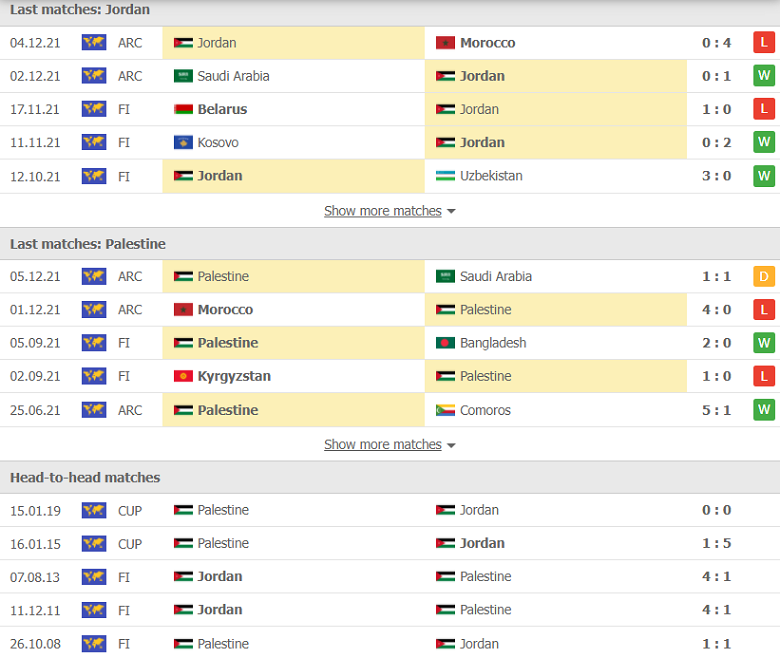Expand Show more matches under Palestine
Image resolution: width=780 pixels, height=658 pixels.
[382, 444]
